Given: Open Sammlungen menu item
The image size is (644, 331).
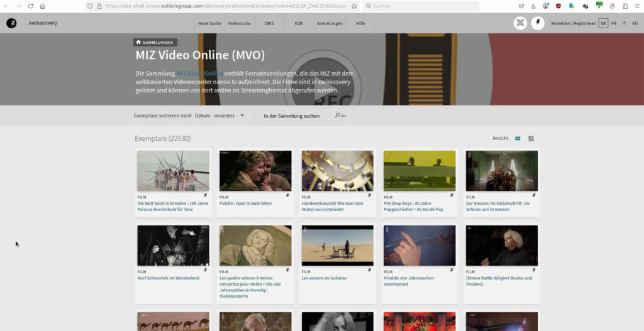Looking at the screenshot, I should pos(330,23).
